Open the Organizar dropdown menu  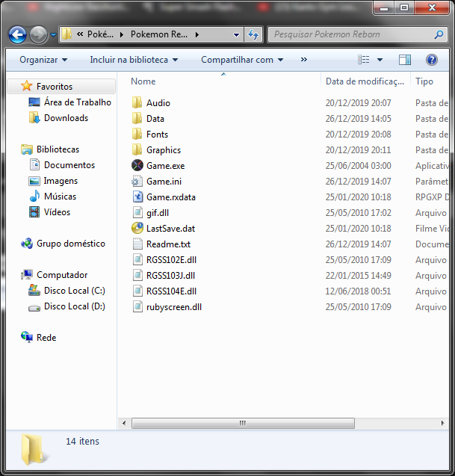pyautogui.click(x=43, y=60)
